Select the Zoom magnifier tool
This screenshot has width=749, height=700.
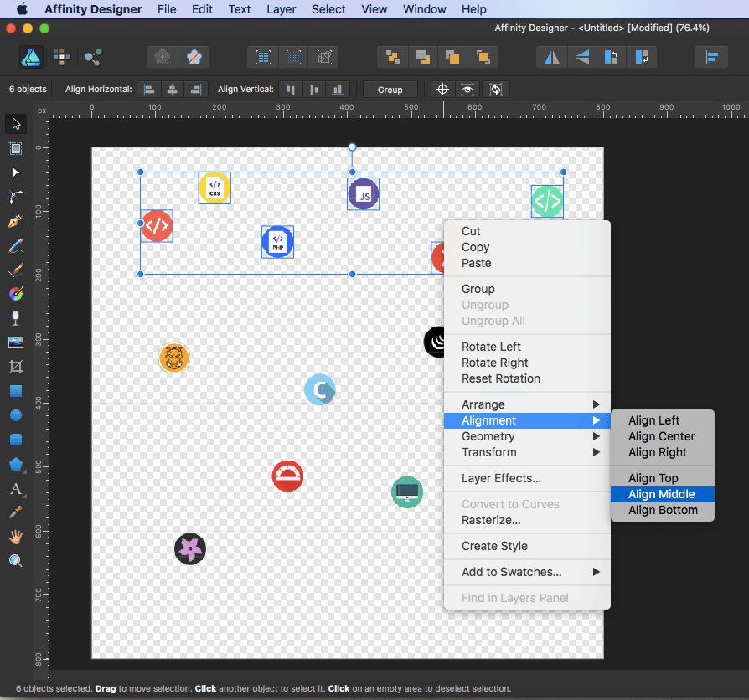15,561
